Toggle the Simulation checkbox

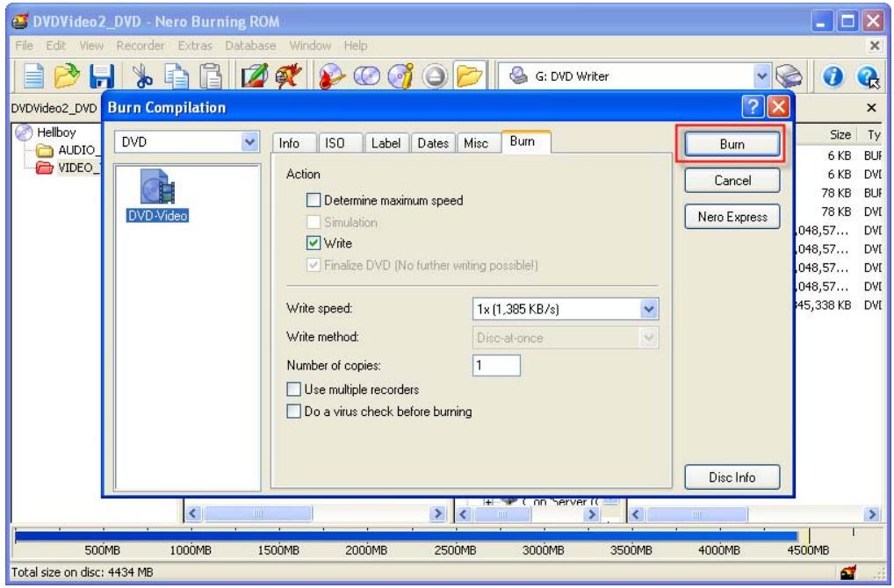point(314,222)
